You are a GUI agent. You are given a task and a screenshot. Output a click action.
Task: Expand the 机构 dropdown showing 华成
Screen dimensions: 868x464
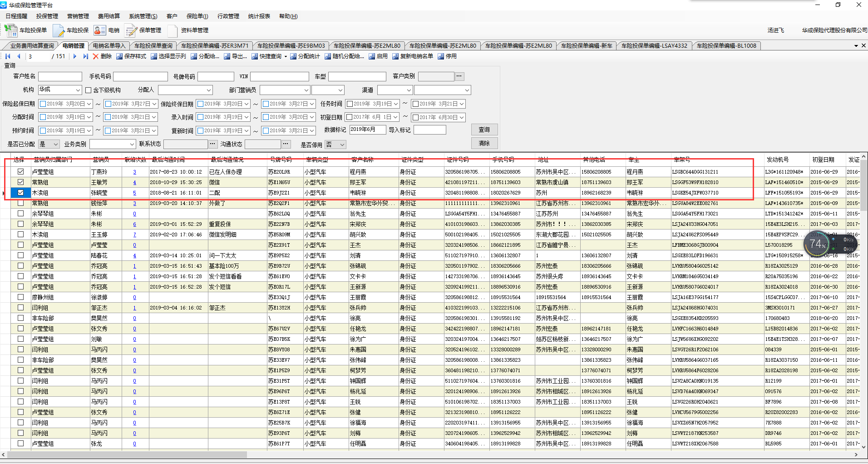coord(78,90)
